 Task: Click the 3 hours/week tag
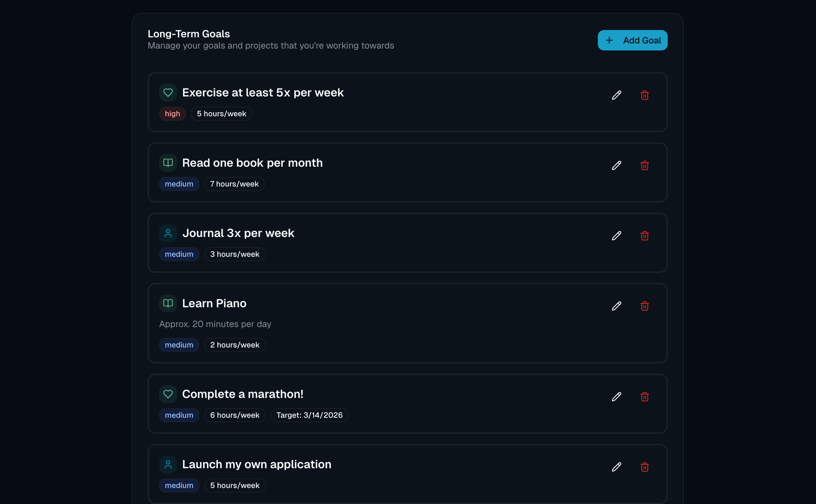[235, 254]
